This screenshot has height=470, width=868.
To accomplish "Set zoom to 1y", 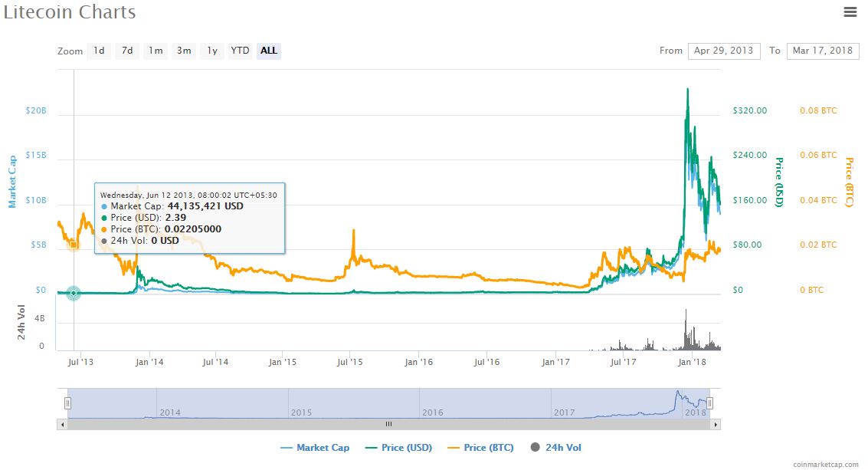I will pos(212,51).
